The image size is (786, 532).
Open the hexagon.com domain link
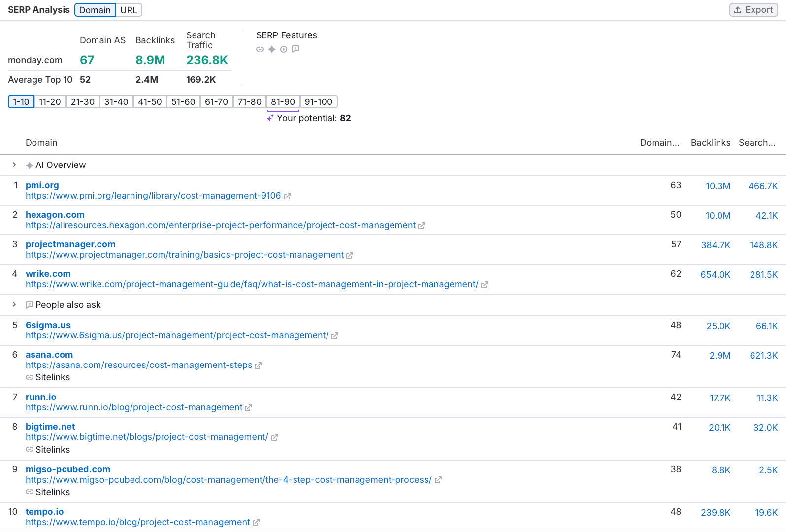pyautogui.click(x=55, y=215)
